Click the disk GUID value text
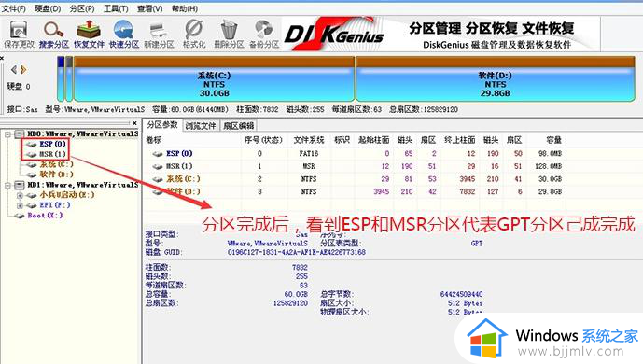Viewport: 643px width, 364px height. click(x=297, y=253)
